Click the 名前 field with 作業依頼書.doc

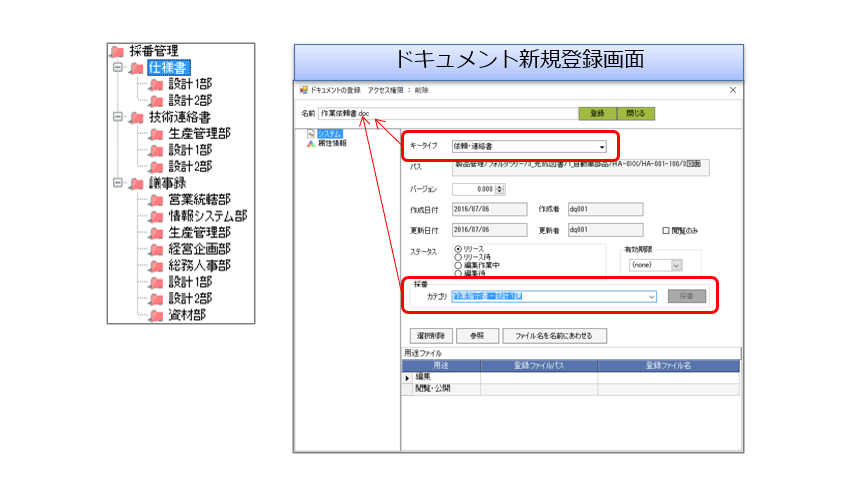point(448,114)
